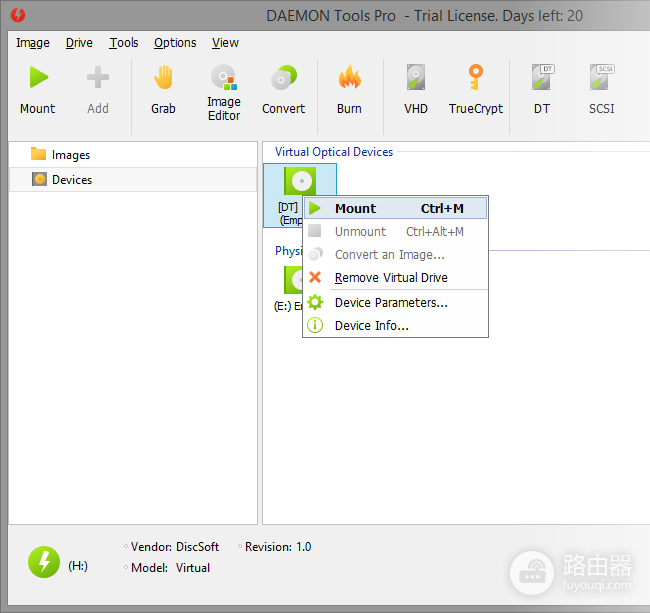
Task: Open the Options menu
Action: coord(175,43)
